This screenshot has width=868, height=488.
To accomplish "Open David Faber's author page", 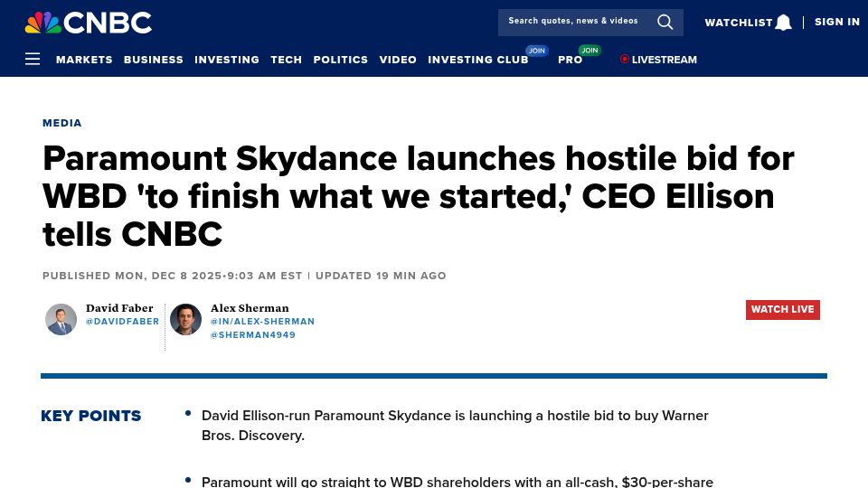I will [x=119, y=308].
